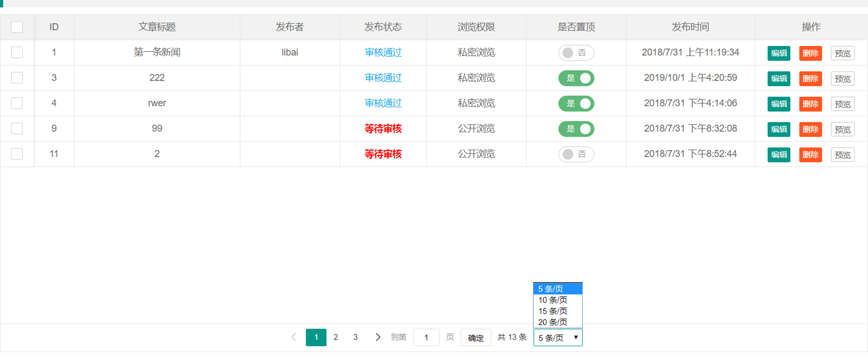Check the checkbox for row ID 4

coord(17,103)
